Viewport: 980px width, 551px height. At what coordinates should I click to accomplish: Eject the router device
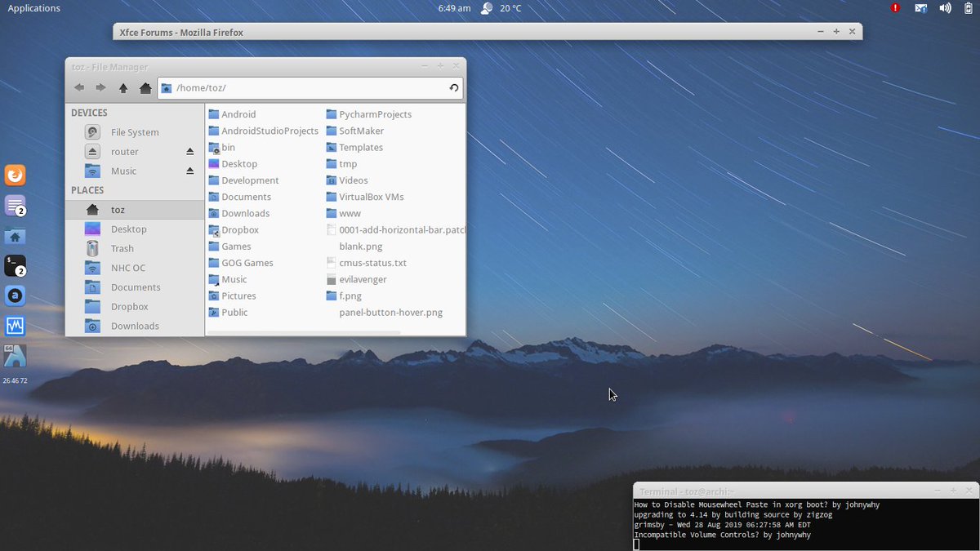(189, 151)
